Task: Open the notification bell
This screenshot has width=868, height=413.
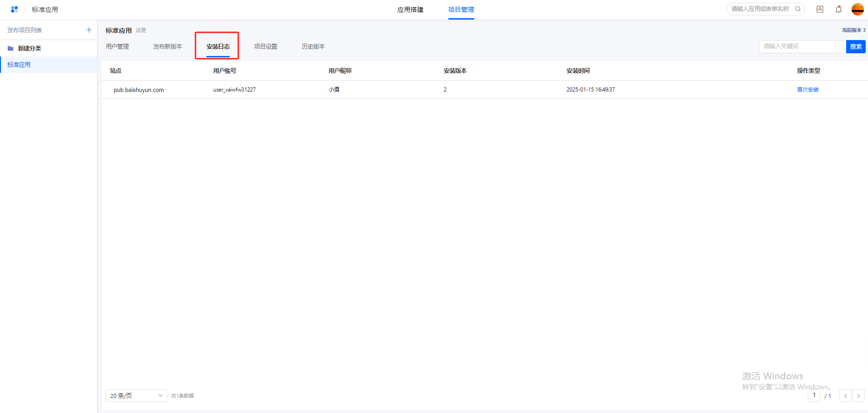Action: (x=838, y=10)
